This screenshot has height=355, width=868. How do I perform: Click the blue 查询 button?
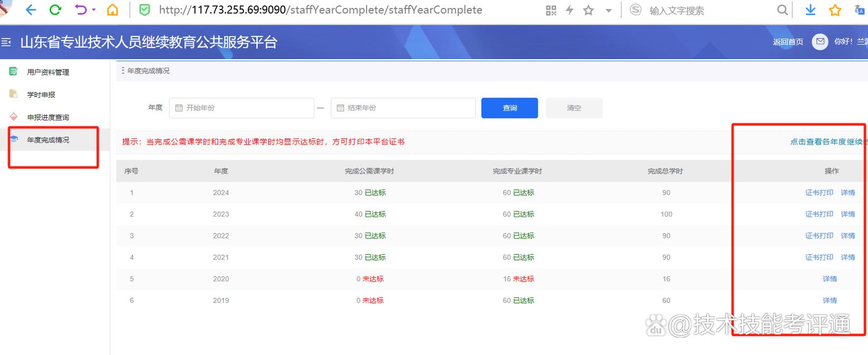click(509, 108)
